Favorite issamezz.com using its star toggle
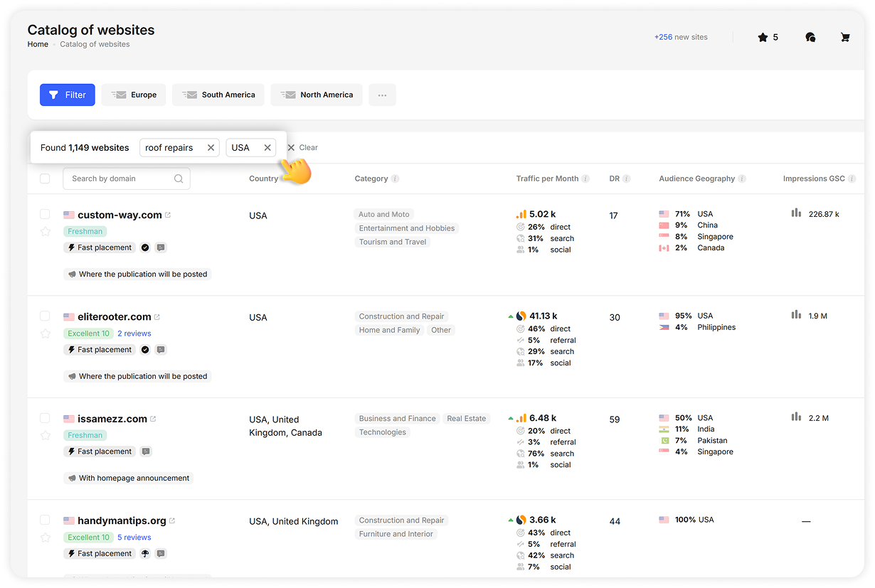The image size is (875, 588). click(45, 435)
